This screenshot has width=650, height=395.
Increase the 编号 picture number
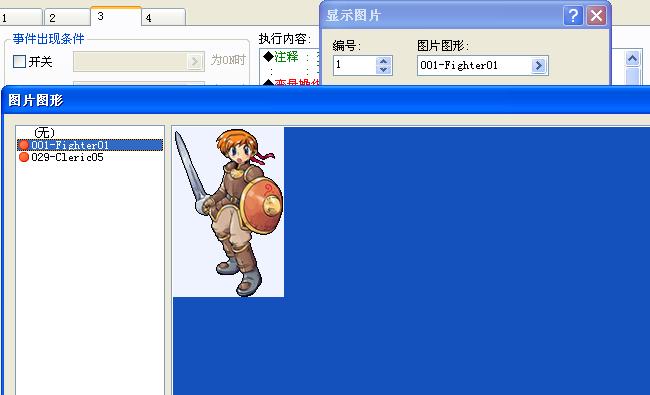click(x=383, y=61)
